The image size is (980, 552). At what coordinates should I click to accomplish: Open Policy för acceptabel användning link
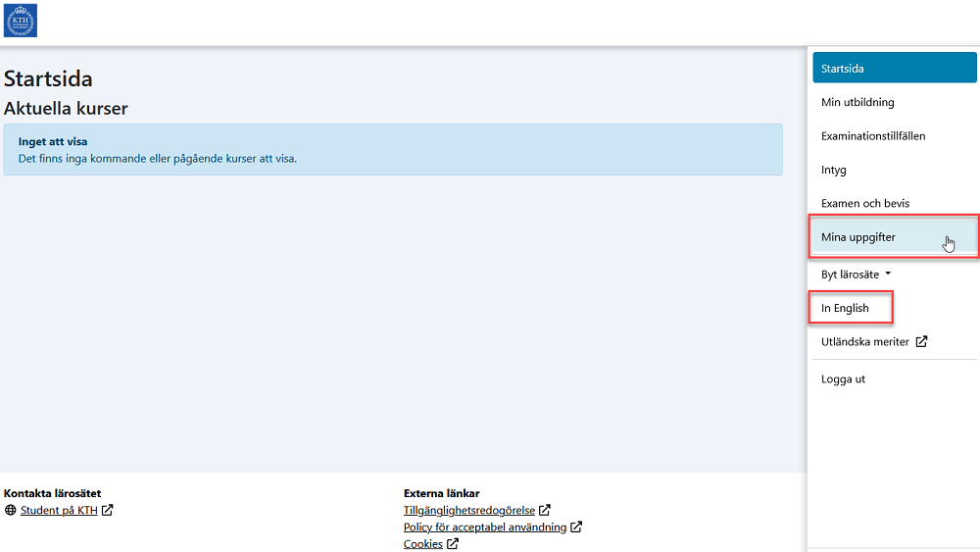pyautogui.click(x=485, y=527)
